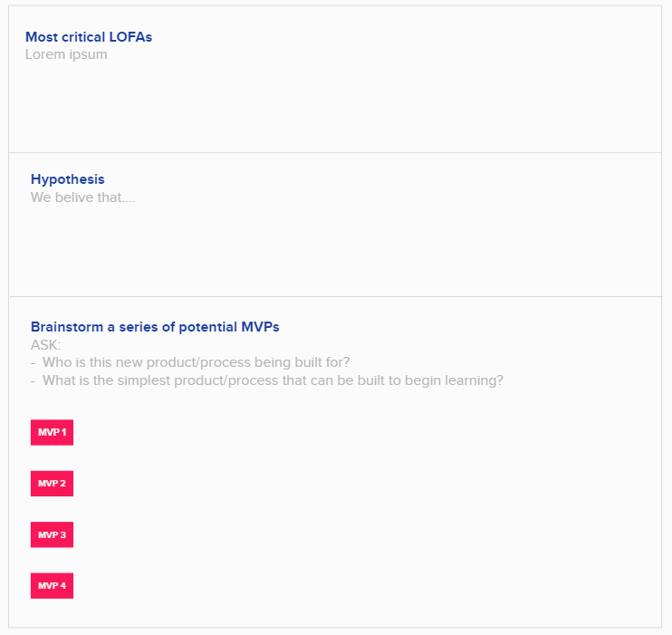Click empty area beside MVP 1 label

click(364, 432)
